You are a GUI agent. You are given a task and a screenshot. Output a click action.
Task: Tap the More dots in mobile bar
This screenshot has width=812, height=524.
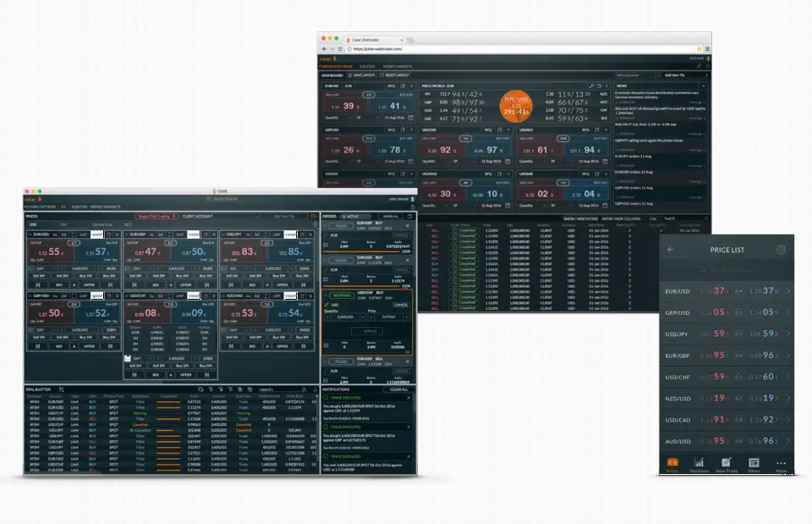coord(781,465)
